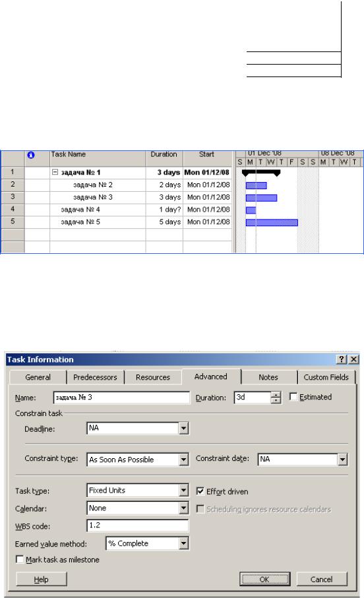This screenshot has height=598, width=364.
Task: Click the OK button
Action: click(264, 580)
